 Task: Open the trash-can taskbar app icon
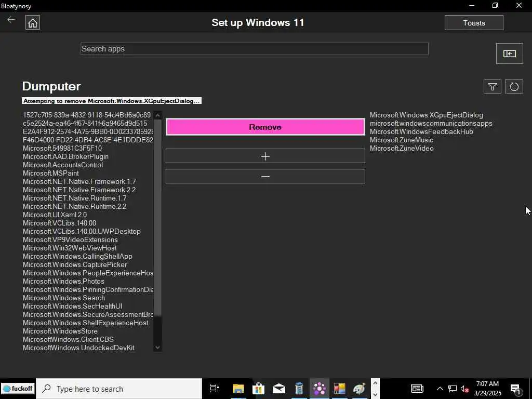tap(299, 389)
